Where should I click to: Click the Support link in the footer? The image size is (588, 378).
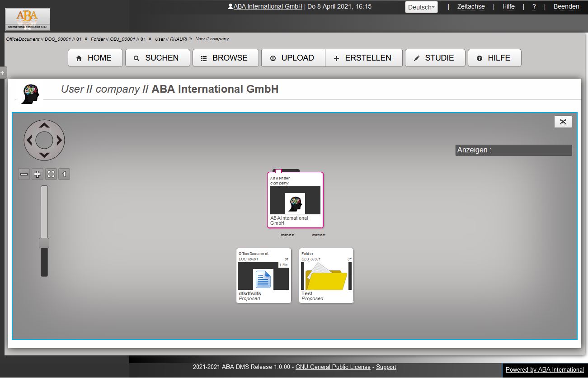386,367
